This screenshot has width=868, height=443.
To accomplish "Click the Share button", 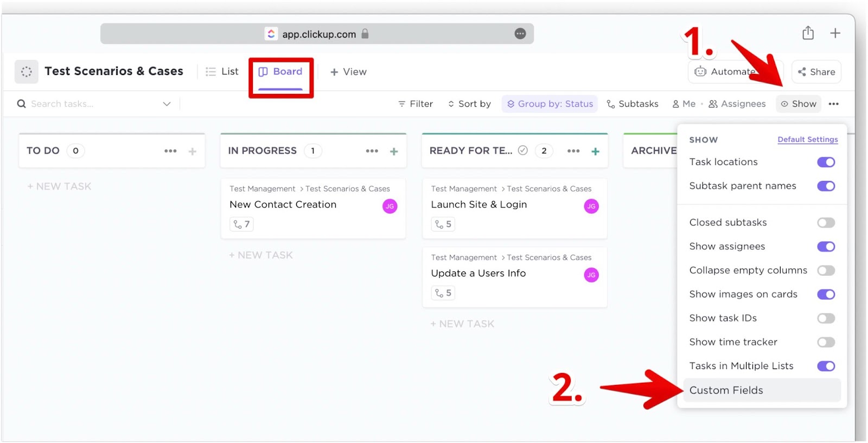I will (x=816, y=72).
